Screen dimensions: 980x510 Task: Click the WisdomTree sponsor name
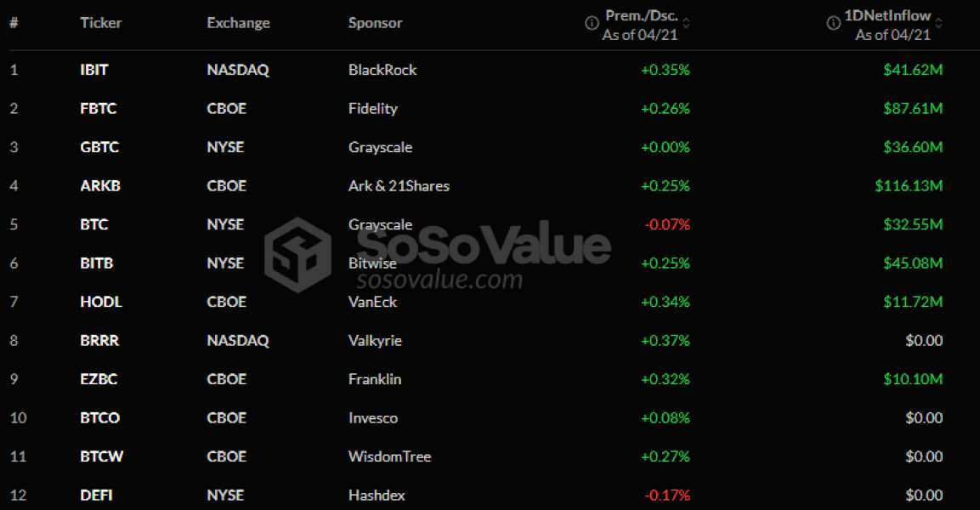click(x=389, y=456)
